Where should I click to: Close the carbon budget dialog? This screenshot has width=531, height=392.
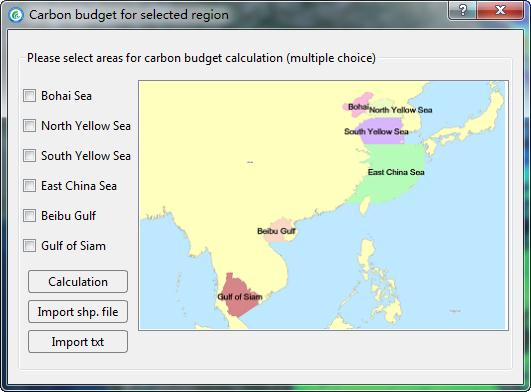tap(500, 10)
